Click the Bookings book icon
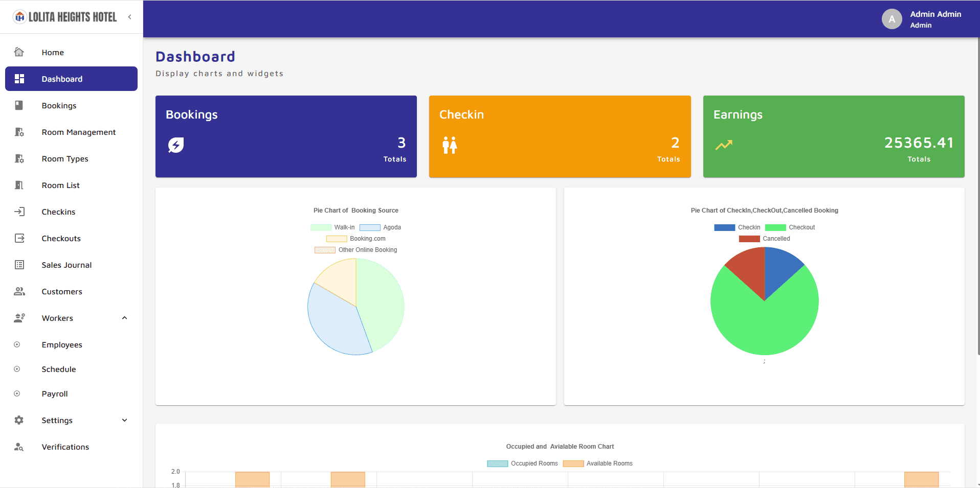The image size is (980, 488). 19,105
